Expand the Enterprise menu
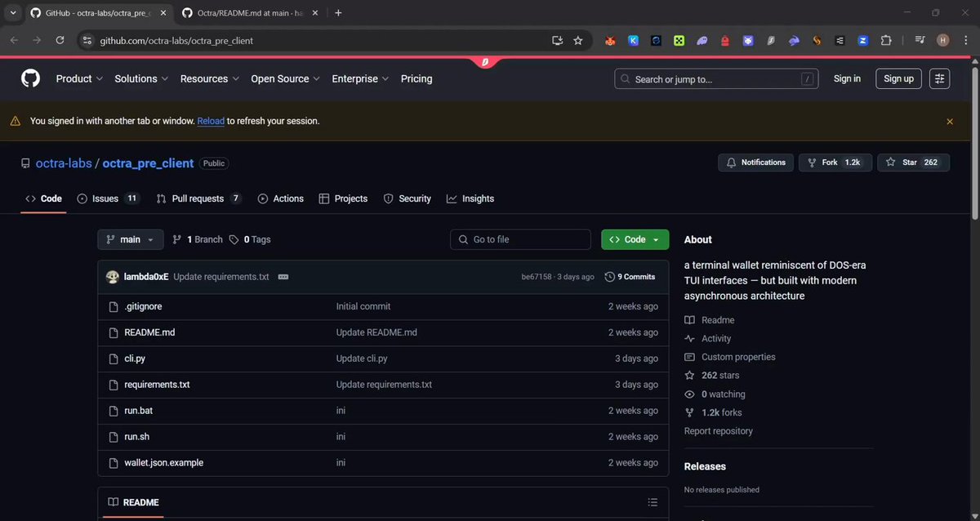The height and width of the screenshot is (521, 980). 360,78
